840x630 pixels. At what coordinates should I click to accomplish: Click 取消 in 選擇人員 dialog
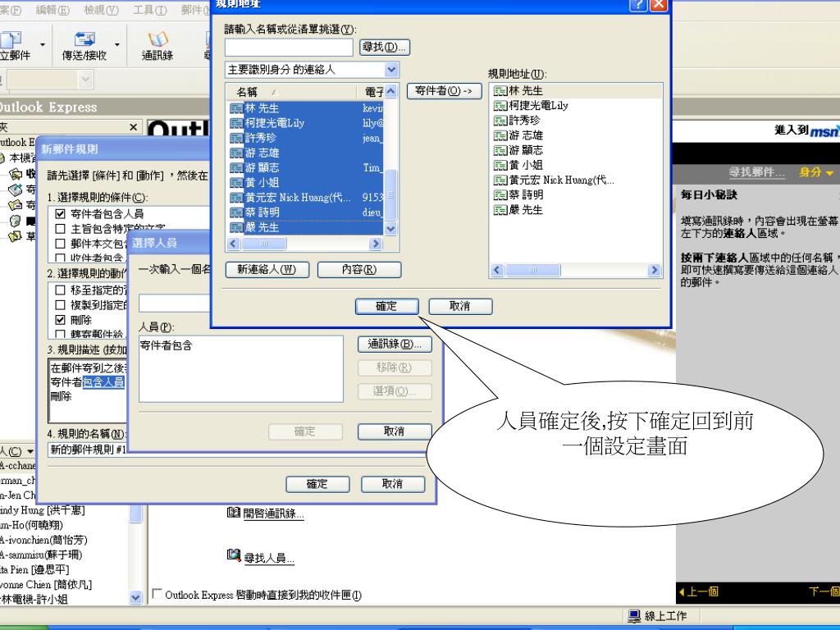pos(395,431)
